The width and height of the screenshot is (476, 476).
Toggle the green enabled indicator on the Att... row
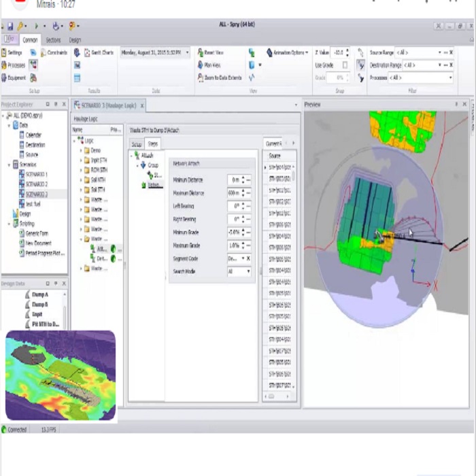pyautogui.click(x=113, y=249)
